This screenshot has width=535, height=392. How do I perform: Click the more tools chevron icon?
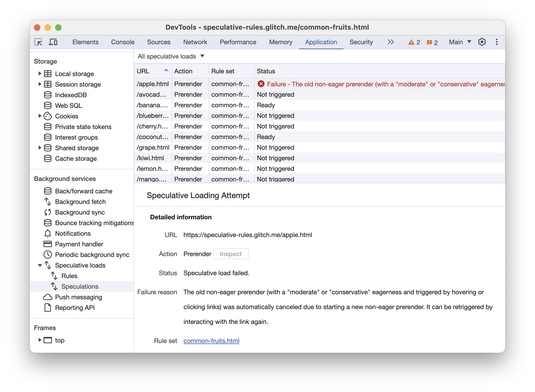(390, 42)
